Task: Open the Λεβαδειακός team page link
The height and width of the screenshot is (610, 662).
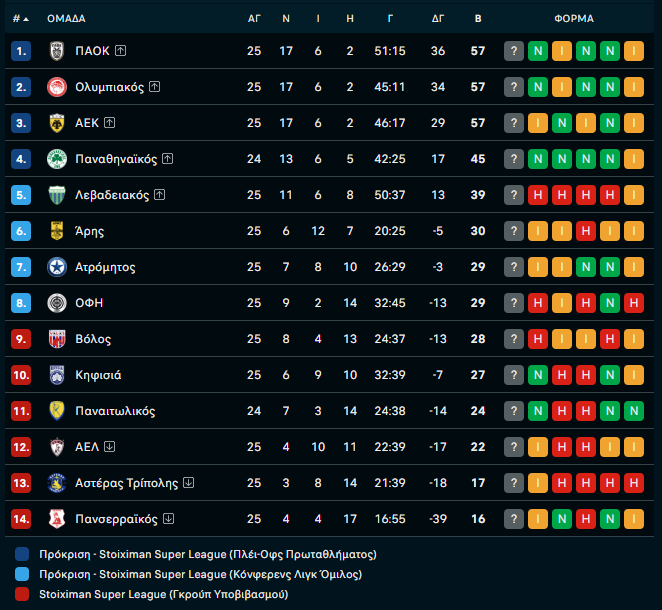Action: (112, 195)
